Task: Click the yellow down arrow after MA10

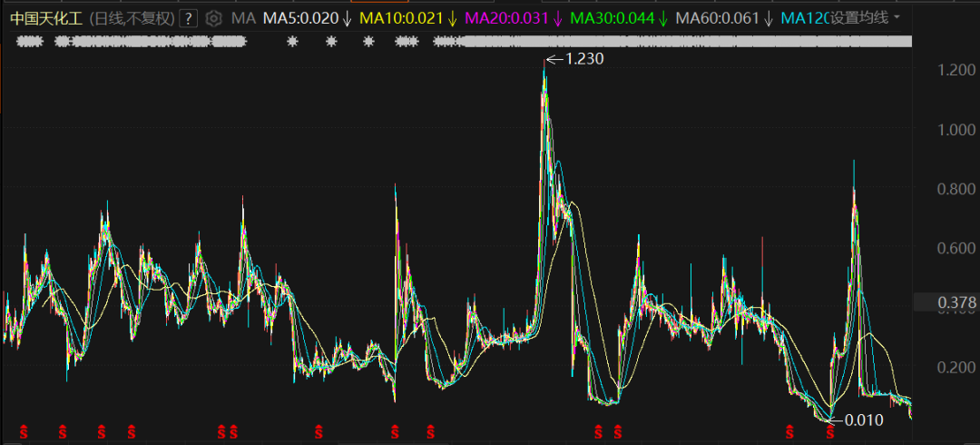Action: 453,18
